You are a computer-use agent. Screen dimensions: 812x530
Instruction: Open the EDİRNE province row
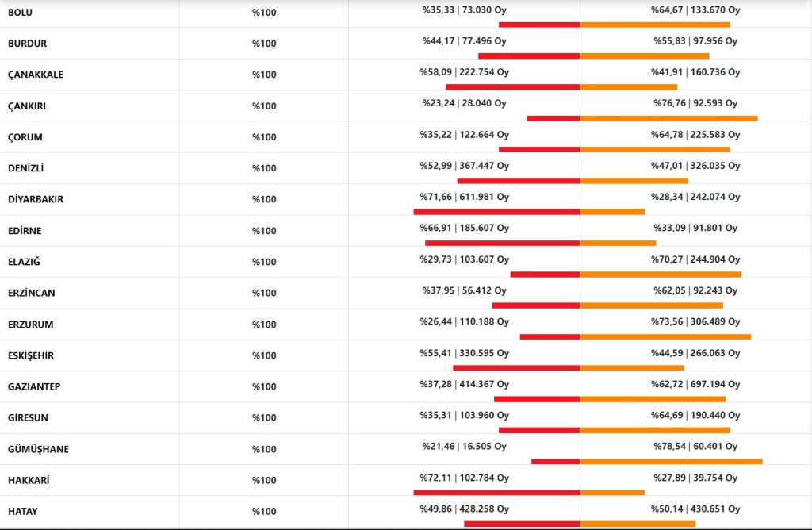[25, 231]
